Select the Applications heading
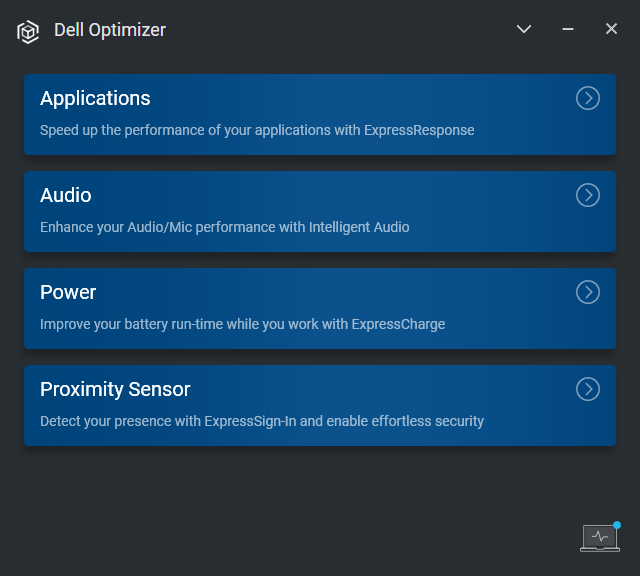Screen dimensions: 640x576 [95, 98]
